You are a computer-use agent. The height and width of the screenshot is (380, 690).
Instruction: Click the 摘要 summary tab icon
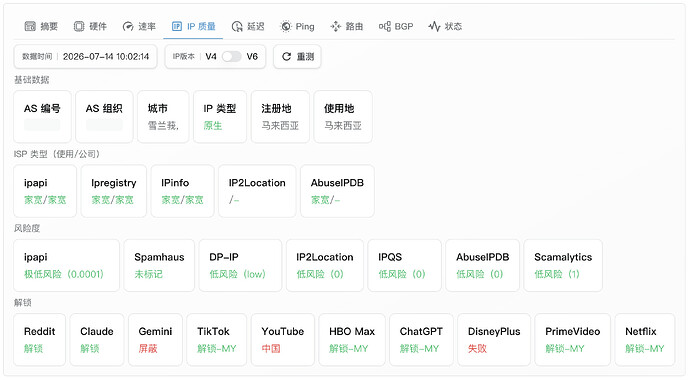[x=30, y=26]
